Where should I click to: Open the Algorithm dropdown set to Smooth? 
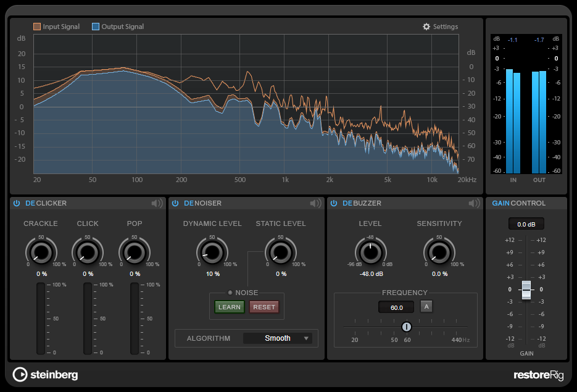coord(278,338)
